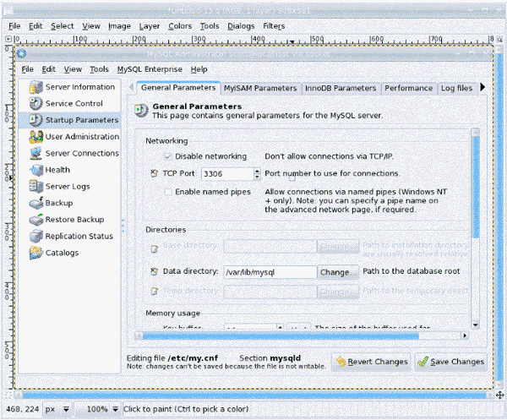Open MySQL Enterprise menu
The height and width of the screenshot is (420, 507).
pos(150,69)
